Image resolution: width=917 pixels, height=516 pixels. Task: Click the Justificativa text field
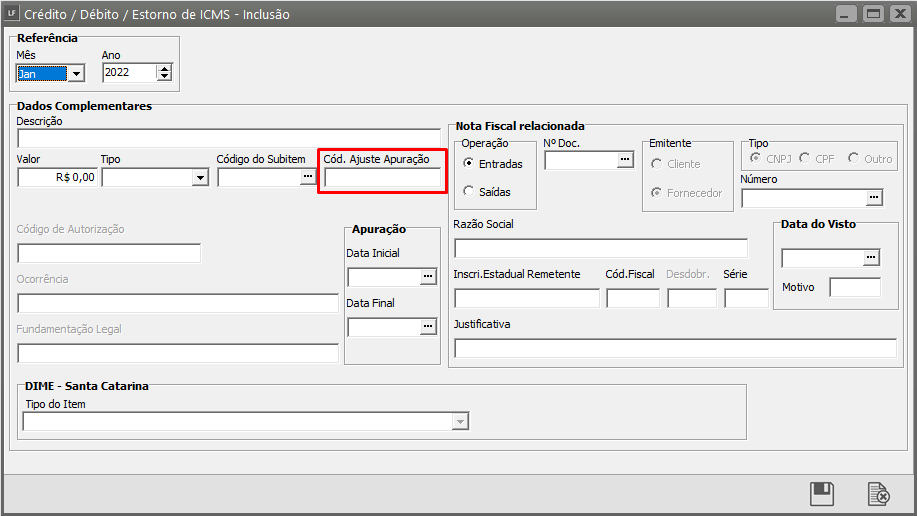point(675,348)
